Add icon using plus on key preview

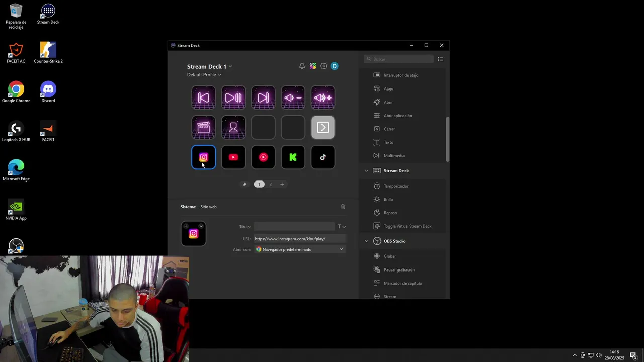coord(186,226)
